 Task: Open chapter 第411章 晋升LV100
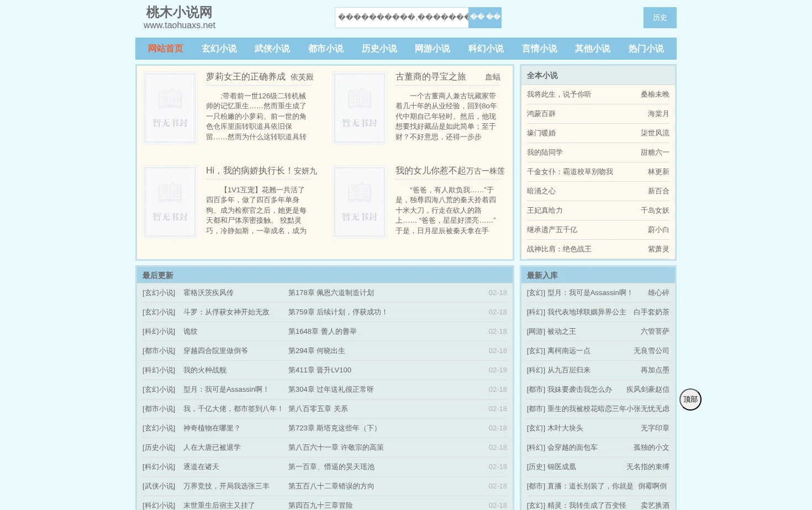(320, 370)
